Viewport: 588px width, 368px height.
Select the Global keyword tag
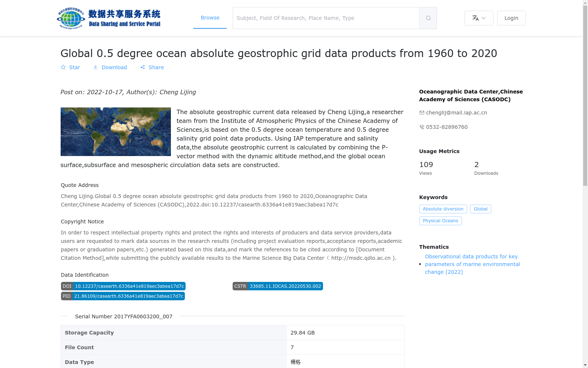(x=480, y=209)
